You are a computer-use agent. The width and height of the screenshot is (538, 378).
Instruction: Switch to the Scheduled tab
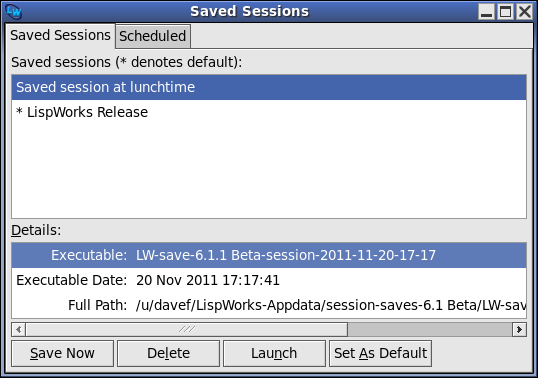tap(153, 36)
